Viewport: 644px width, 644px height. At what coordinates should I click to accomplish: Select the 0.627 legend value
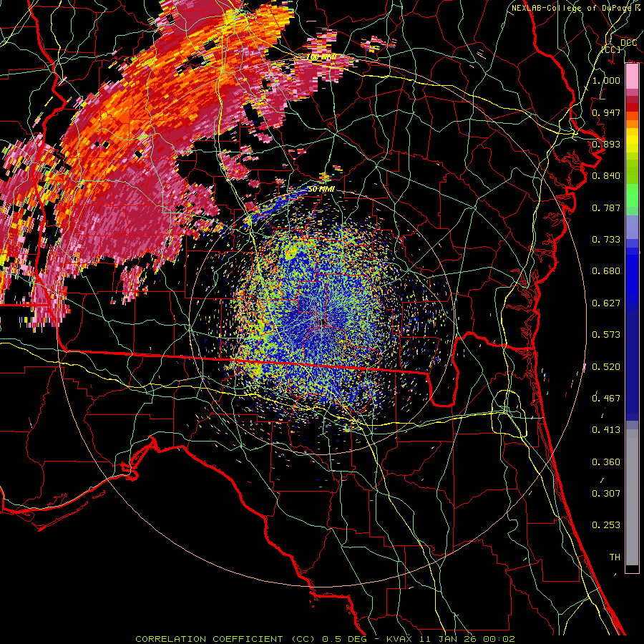[606, 303]
